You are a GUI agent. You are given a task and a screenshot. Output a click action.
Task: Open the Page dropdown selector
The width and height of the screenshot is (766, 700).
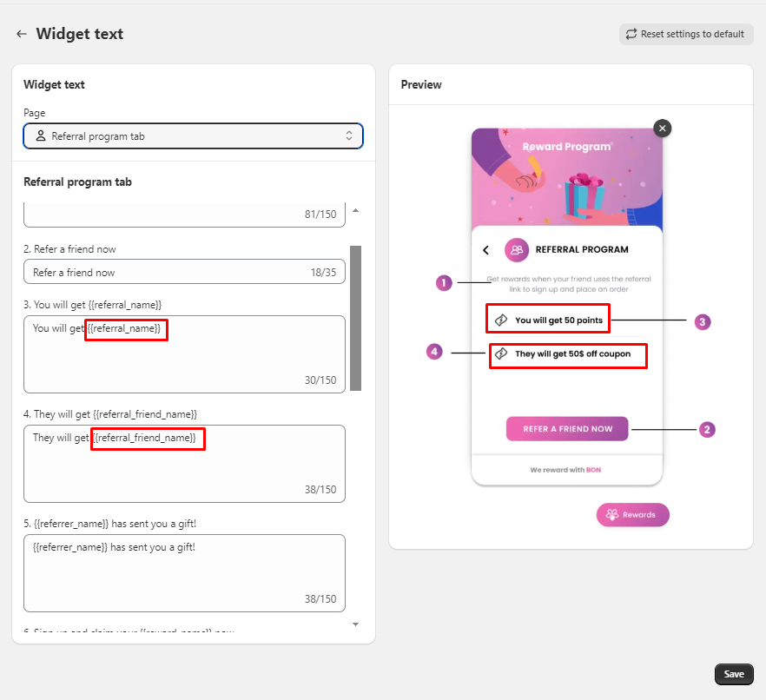[193, 135]
